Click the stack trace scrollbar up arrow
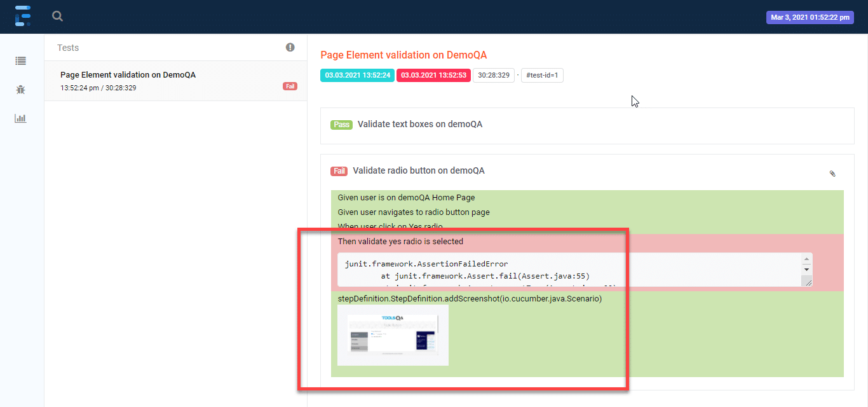Image resolution: width=868 pixels, height=407 pixels. tap(806, 259)
